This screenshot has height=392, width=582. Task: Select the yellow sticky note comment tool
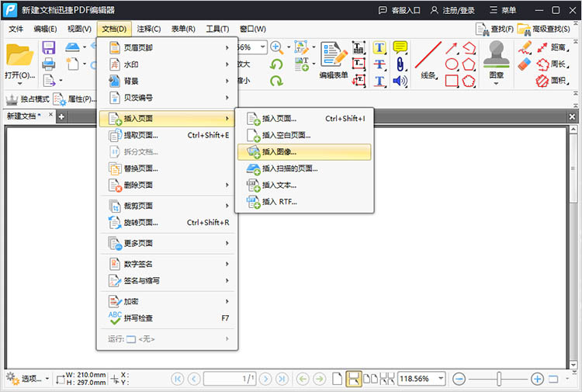point(400,47)
